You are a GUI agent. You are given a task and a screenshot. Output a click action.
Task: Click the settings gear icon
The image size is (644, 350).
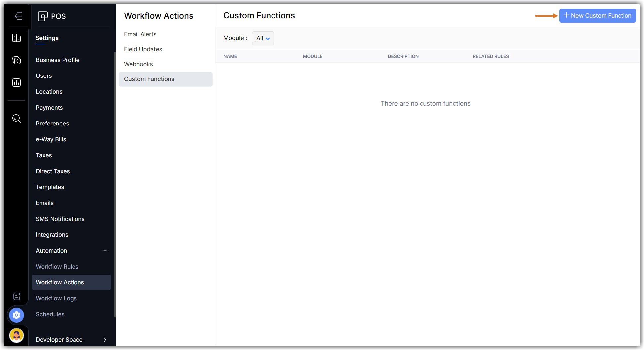16,315
